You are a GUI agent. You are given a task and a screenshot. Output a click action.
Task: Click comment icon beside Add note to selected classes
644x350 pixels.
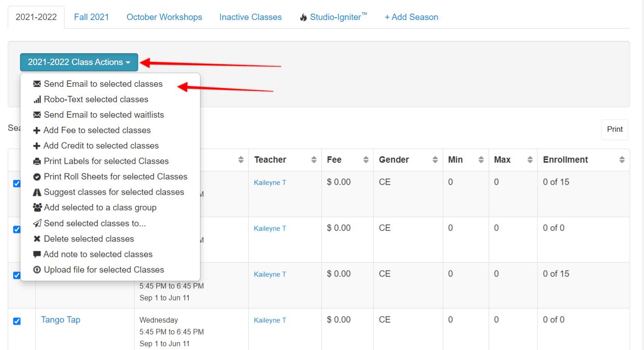pos(37,255)
